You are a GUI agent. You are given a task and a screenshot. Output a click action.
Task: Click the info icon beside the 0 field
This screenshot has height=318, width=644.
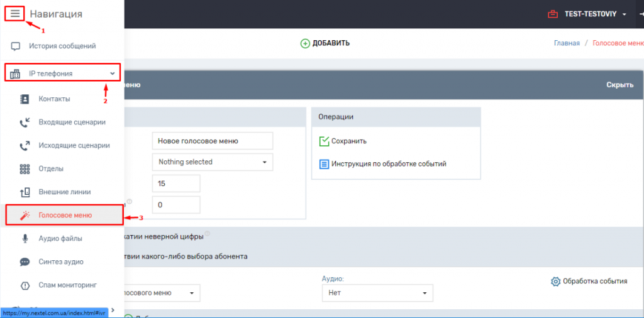point(130,201)
